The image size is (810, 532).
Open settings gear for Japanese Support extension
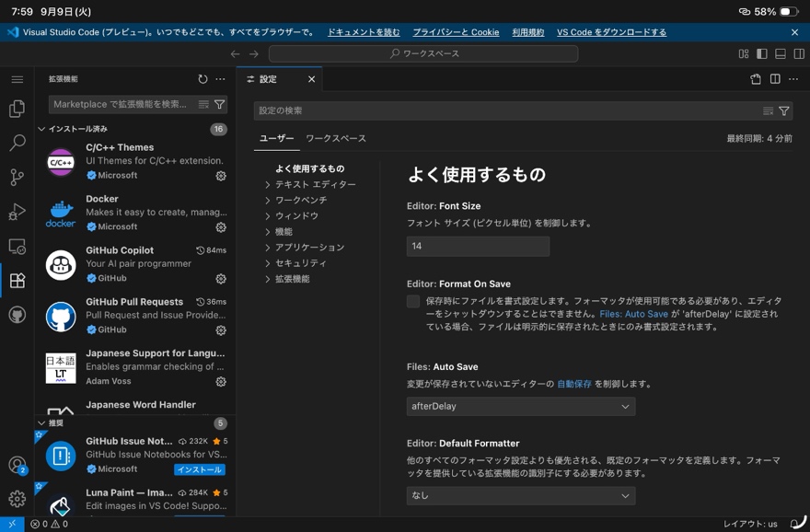coord(221,382)
